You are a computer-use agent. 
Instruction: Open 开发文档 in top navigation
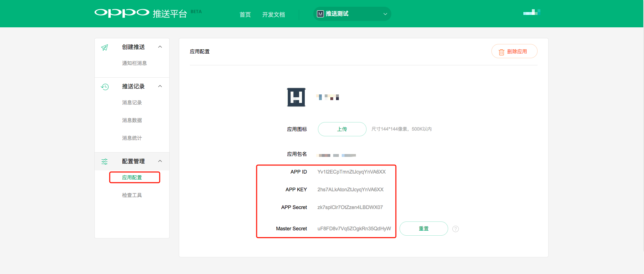(x=273, y=15)
